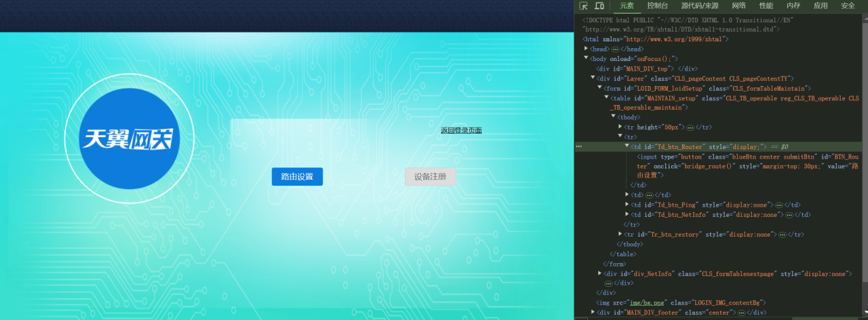This screenshot has width=868, height=320.
Task: Click the 天翼网关 circular logo
Action: (130, 138)
